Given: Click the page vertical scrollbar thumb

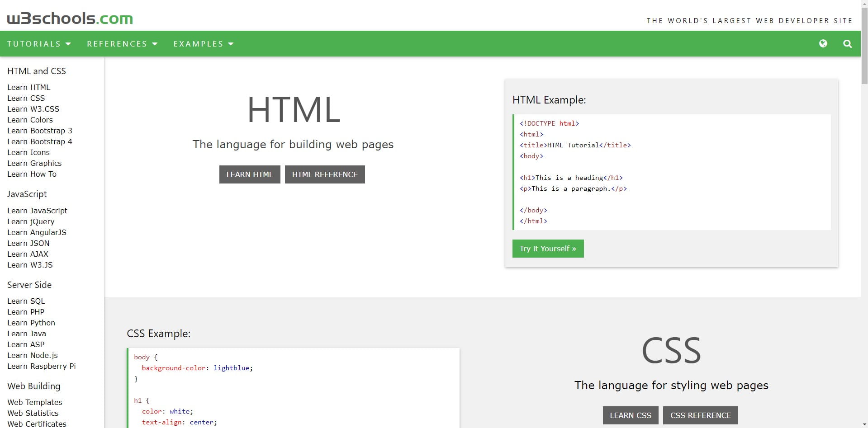Looking at the screenshot, I should tap(864, 45).
